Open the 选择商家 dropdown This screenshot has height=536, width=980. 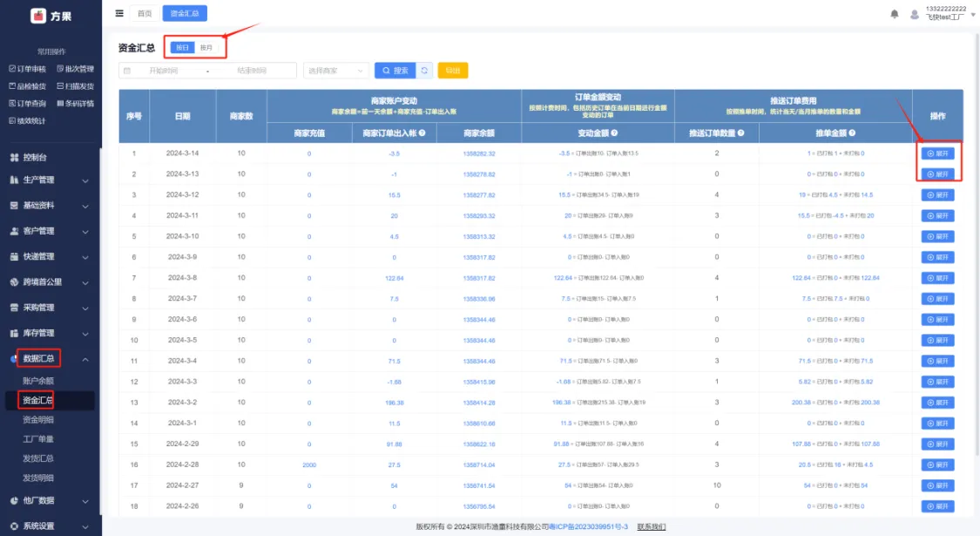pyautogui.click(x=336, y=71)
